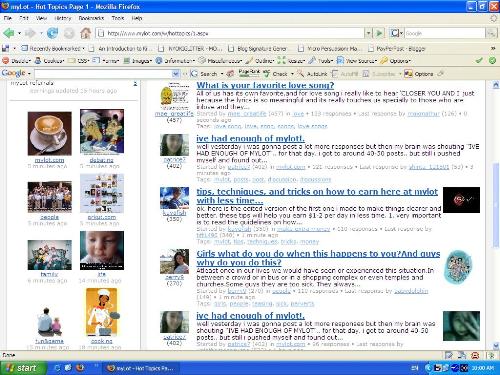The width and height of the screenshot is (500, 375).
Task: Open the Google toolbar search box dropdown
Action: (176, 74)
